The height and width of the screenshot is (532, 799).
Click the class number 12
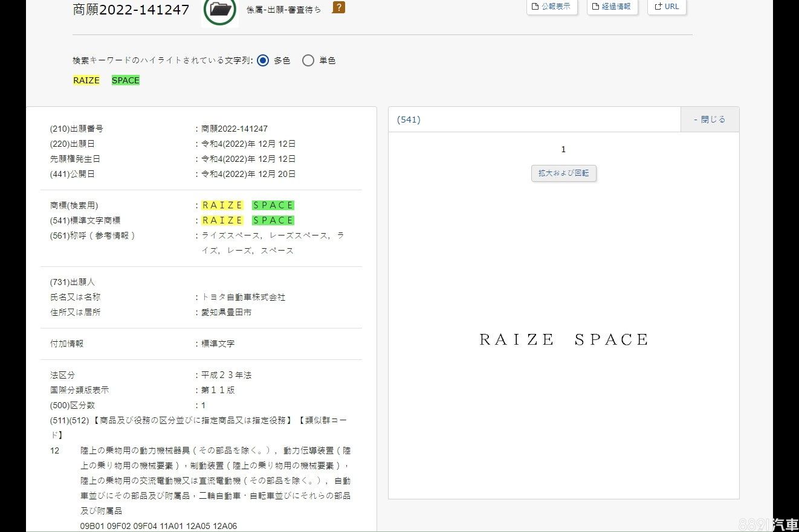[x=55, y=450]
